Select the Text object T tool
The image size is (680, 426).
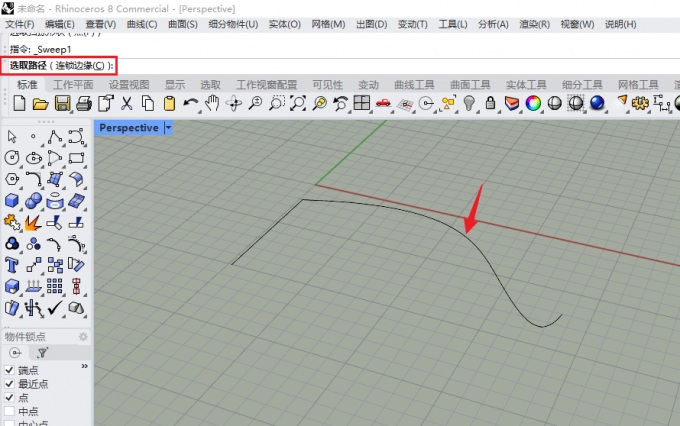point(12,265)
